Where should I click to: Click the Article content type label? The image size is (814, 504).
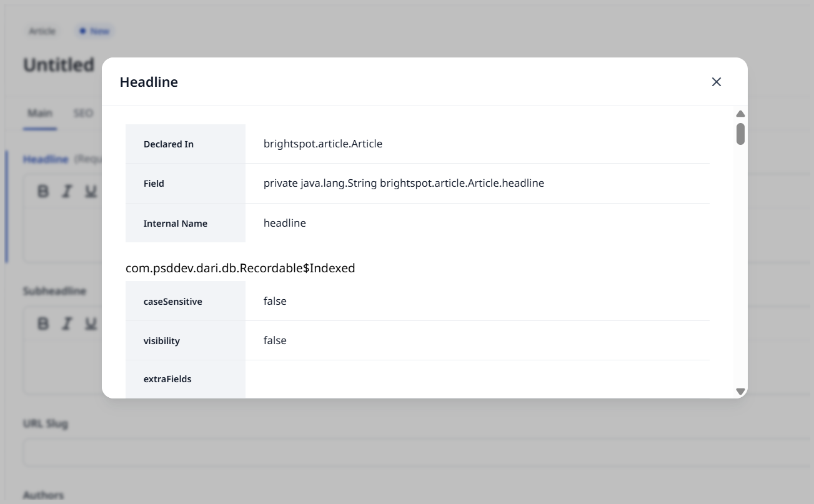(41, 30)
